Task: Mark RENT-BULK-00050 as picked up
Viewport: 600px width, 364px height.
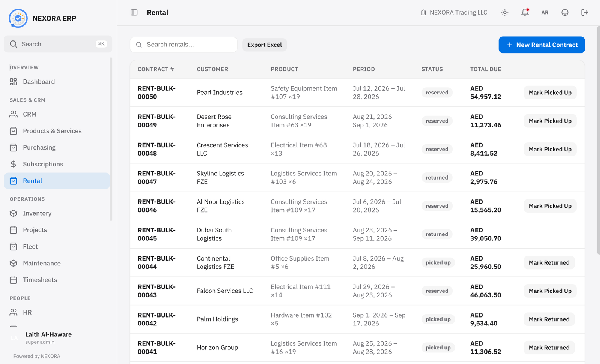Action: pyautogui.click(x=550, y=93)
